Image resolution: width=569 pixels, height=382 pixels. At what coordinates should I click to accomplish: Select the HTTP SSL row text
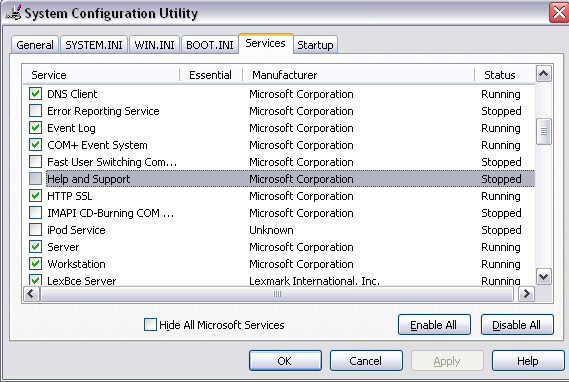click(70, 196)
